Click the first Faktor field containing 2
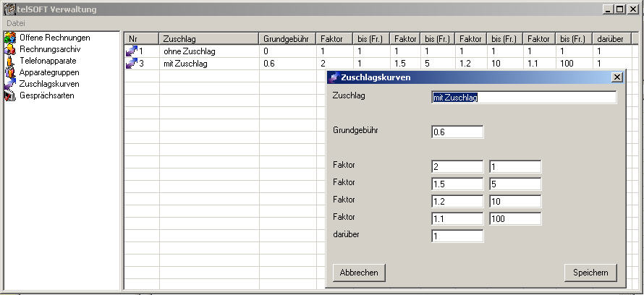 coord(457,167)
